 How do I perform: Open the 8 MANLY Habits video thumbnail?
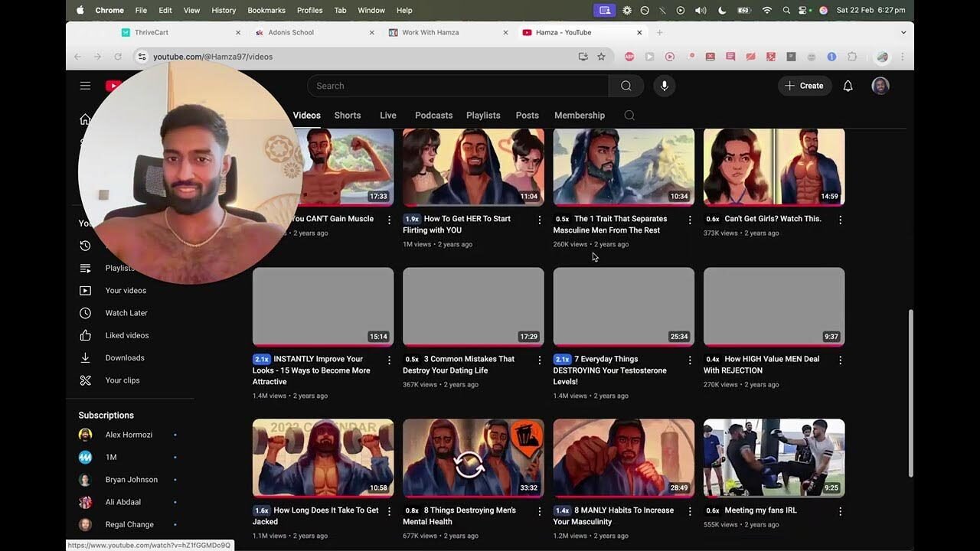(623, 458)
